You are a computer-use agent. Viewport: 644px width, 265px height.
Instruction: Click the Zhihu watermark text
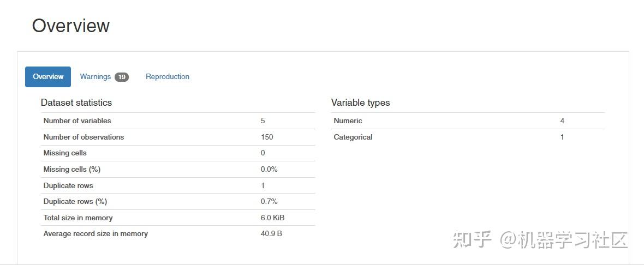coord(540,240)
